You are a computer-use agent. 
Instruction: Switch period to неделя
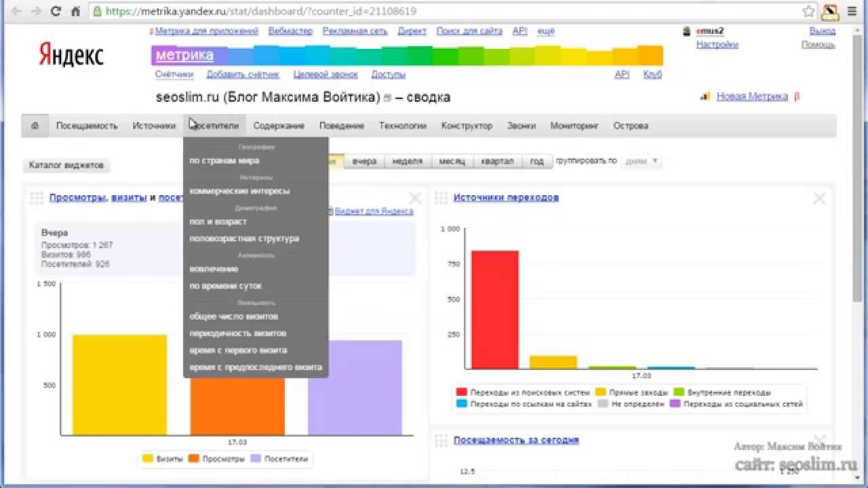[x=408, y=161]
